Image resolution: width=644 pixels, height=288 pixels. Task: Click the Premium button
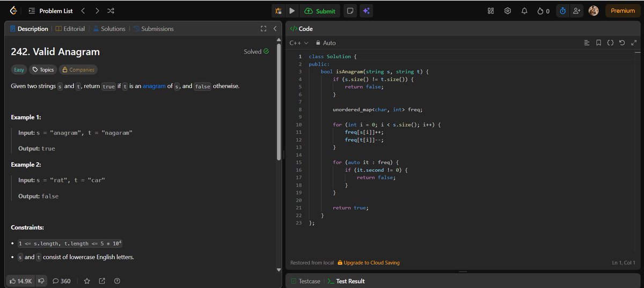623,11
